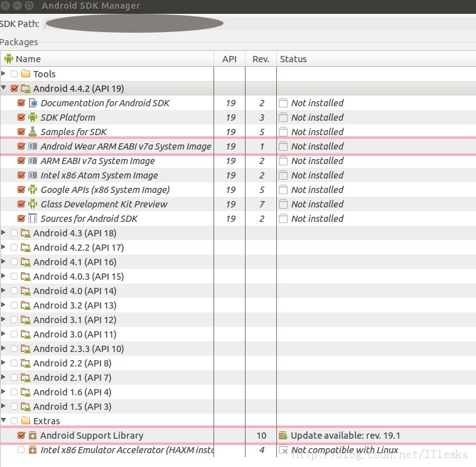Screen dimensions: 476x467
Task: Click 'Not compatible with Linux' status text
Action: 345,449
